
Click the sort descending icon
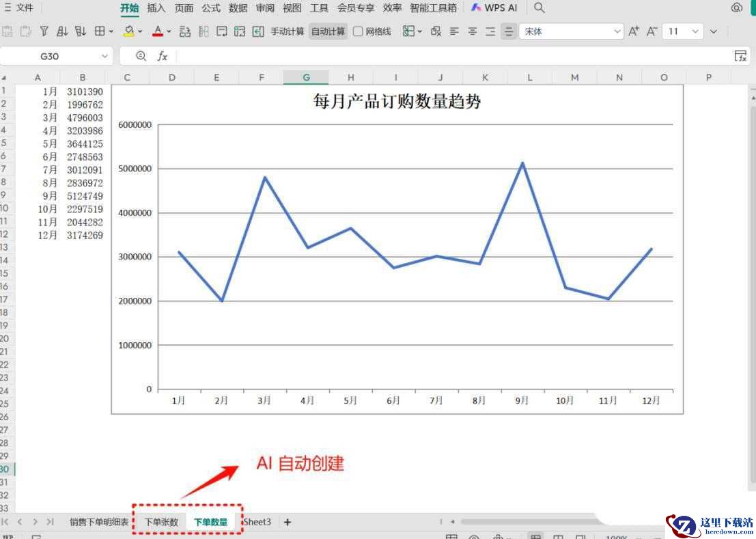[81, 31]
